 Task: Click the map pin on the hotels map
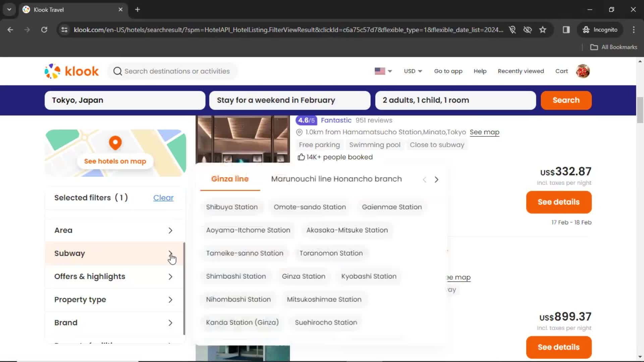click(x=115, y=143)
